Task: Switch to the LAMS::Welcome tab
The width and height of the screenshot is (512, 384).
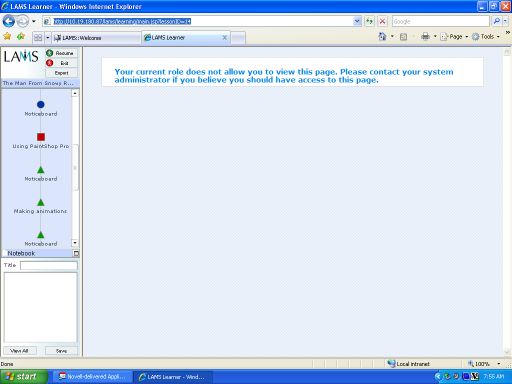Action: click(x=97, y=38)
